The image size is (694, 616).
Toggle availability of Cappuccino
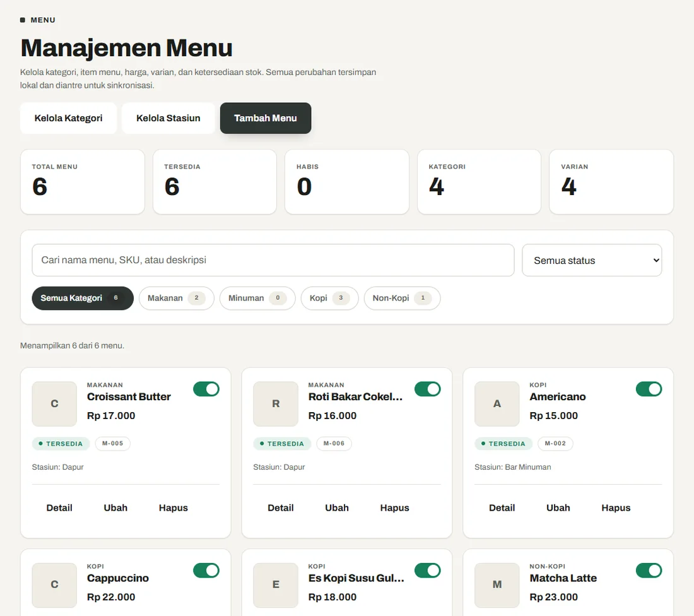click(x=206, y=571)
